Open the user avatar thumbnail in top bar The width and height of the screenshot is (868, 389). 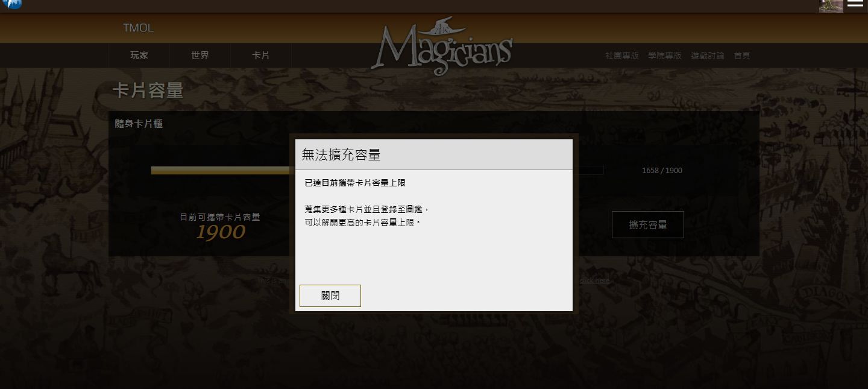831,5
